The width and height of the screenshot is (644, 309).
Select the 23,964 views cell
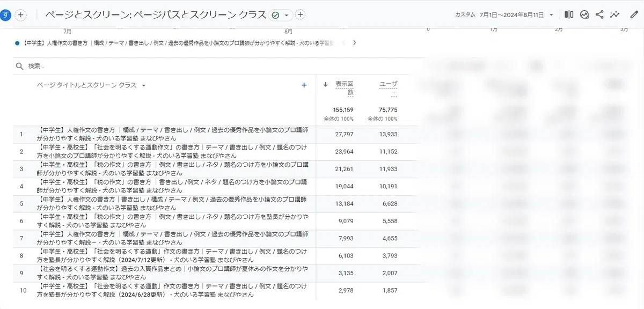point(344,151)
